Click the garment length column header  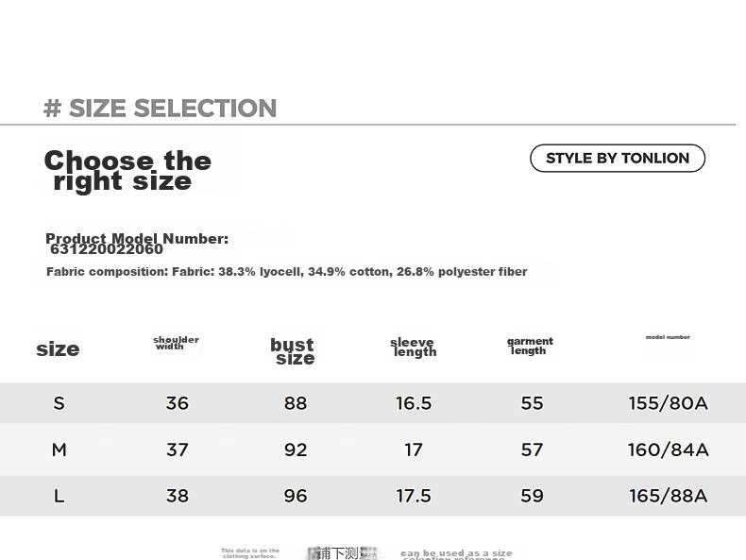530,346
